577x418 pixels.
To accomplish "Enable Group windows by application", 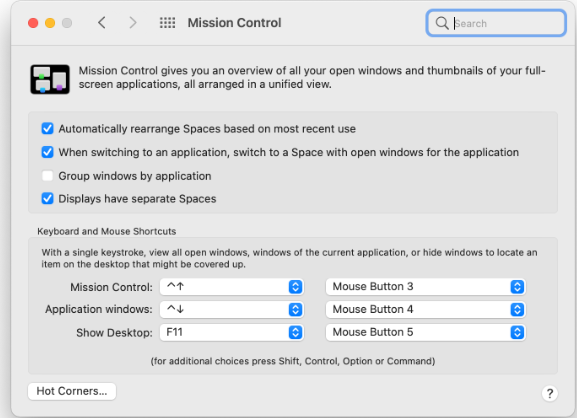I will 47,176.
